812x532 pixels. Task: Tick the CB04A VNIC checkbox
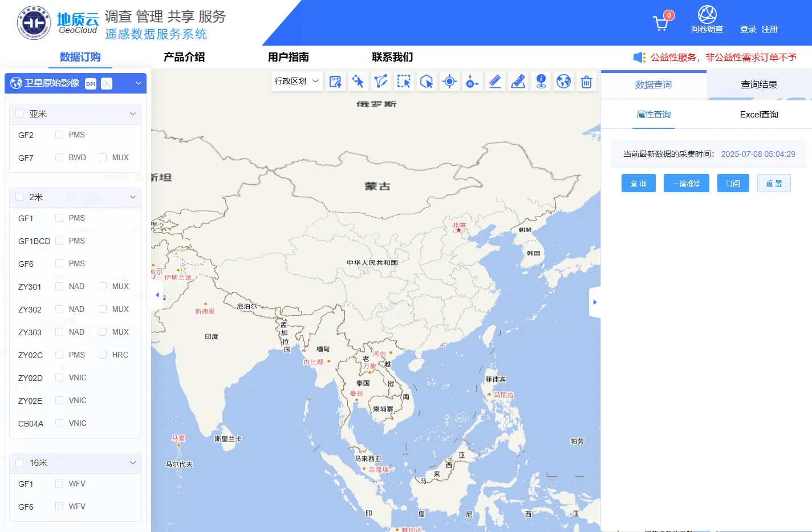click(59, 423)
